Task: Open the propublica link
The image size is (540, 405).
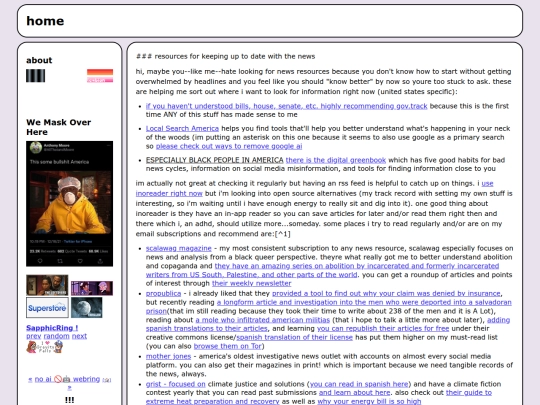Action: [x=163, y=293]
